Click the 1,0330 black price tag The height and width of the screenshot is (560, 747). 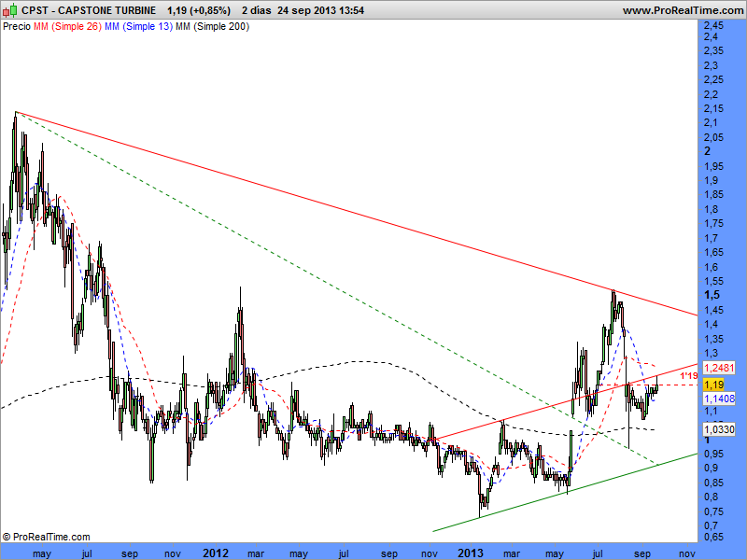coord(719,429)
